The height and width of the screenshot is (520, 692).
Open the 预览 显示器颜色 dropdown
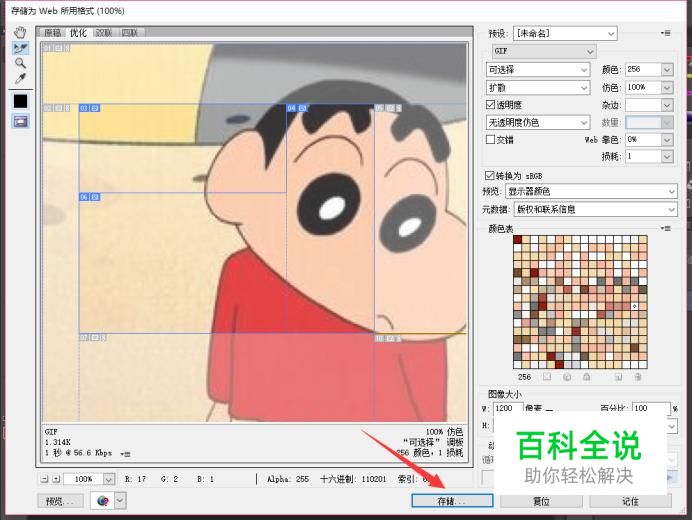tap(591, 191)
